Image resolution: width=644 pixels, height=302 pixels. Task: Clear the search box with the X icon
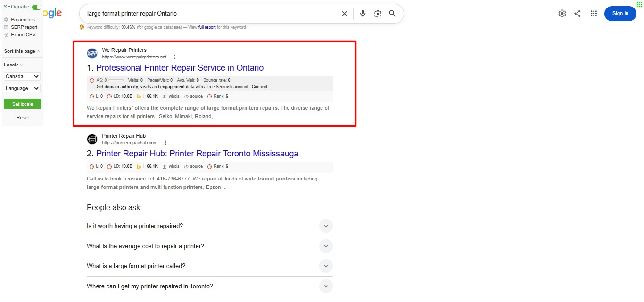(344, 14)
